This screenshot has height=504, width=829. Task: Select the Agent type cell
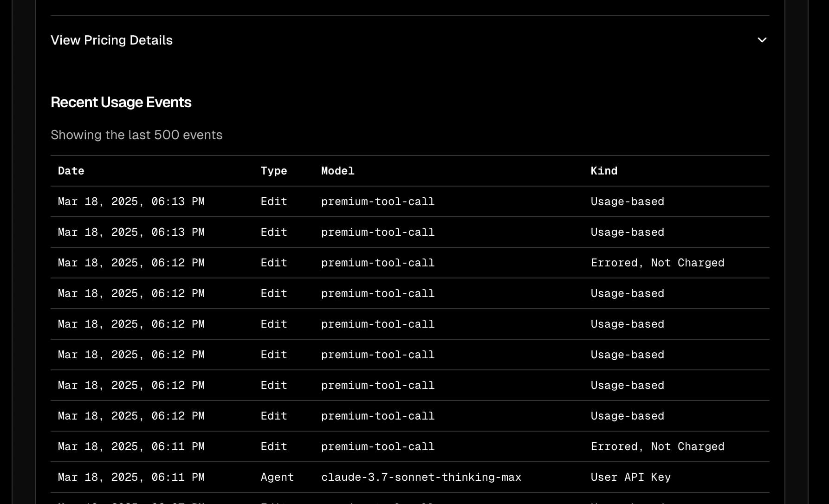click(x=277, y=477)
